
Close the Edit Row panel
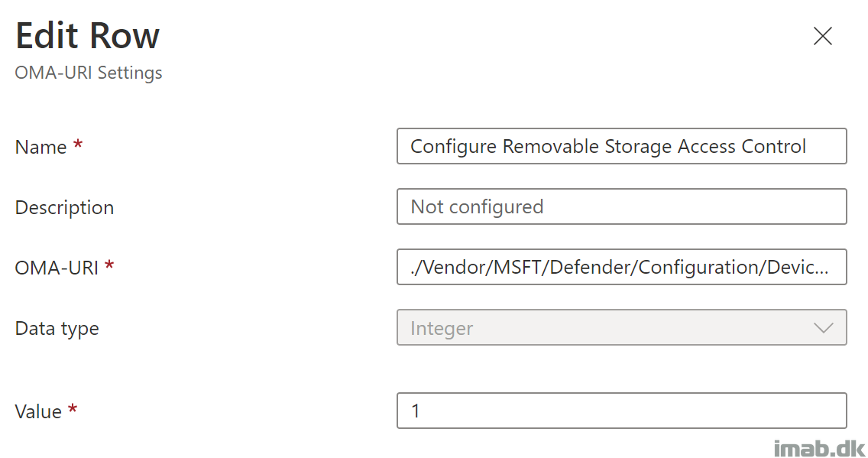pyautogui.click(x=823, y=36)
